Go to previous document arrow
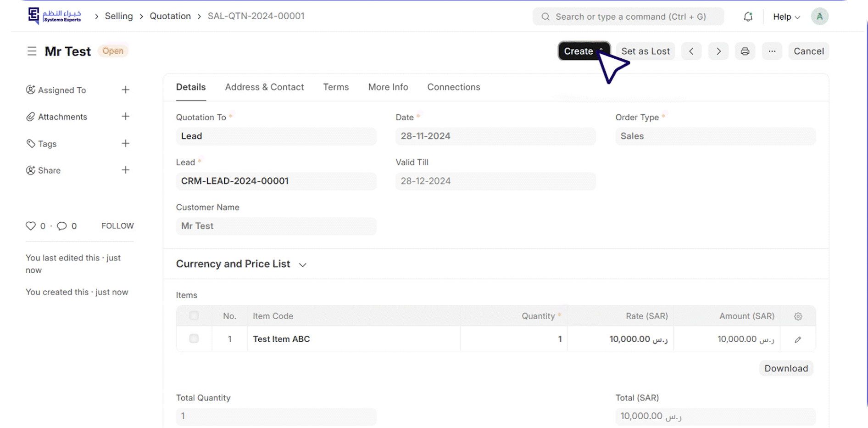Viewport: 868px width, 428px height. 691,51
